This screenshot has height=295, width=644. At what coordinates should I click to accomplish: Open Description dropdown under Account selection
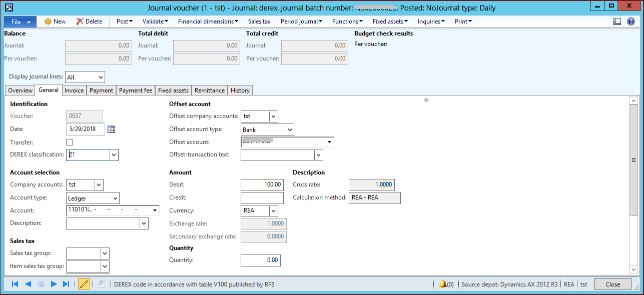pos(144,223)
